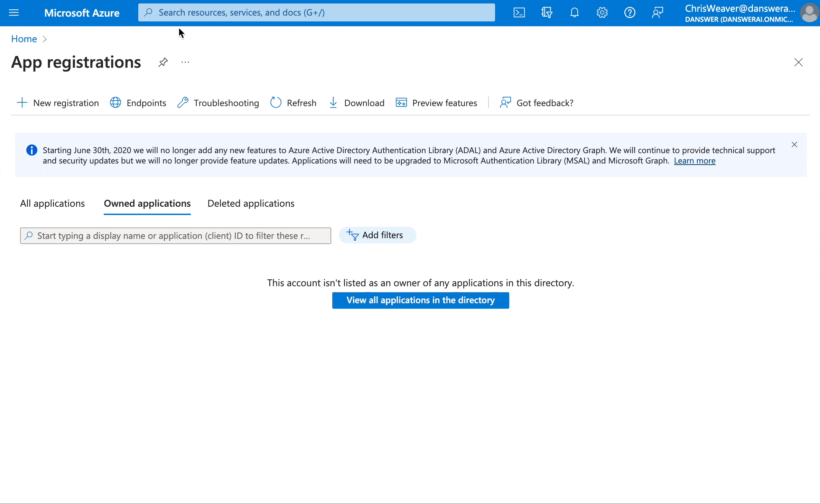Open the App registrations more options ellipsis
Screen dimensions: 820x504
pyautogui.click(x=185, y=63)
